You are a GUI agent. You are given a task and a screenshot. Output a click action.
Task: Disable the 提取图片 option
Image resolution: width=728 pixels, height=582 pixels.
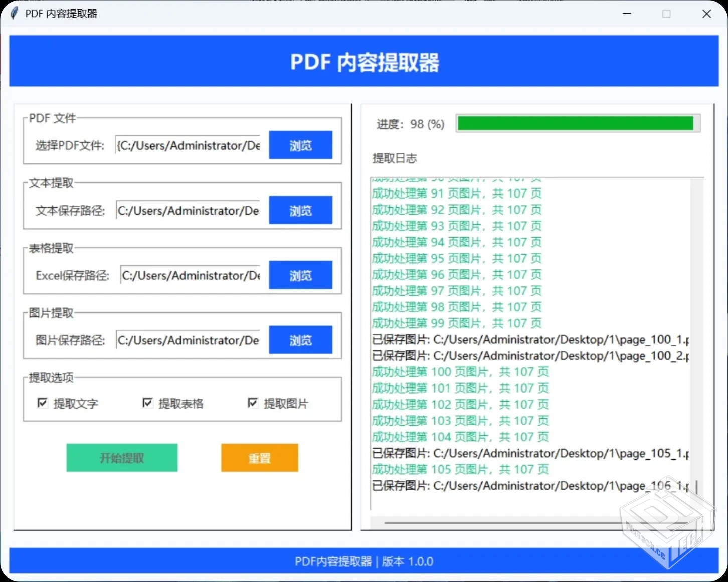(x=253, y=403)
